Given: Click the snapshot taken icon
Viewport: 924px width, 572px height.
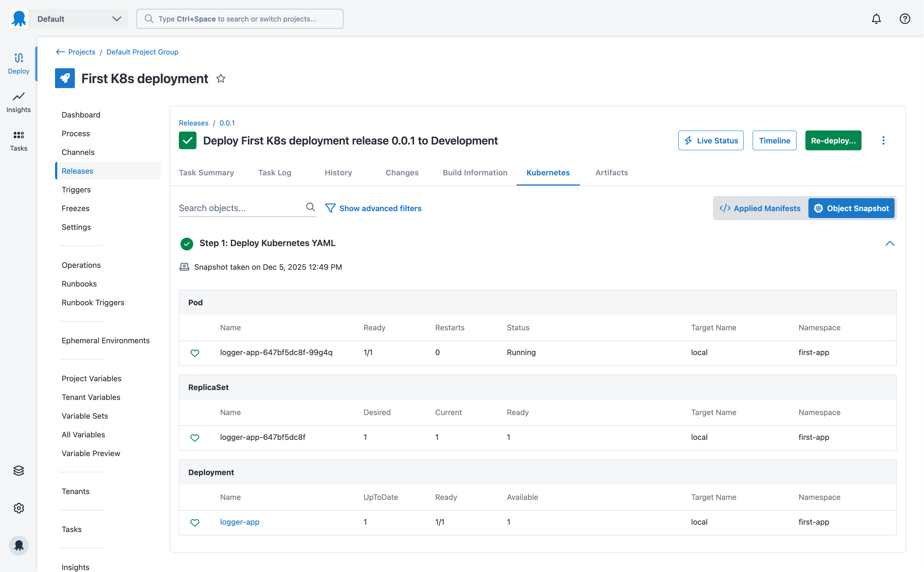Looking at the screenshot, I should point(184,267).
